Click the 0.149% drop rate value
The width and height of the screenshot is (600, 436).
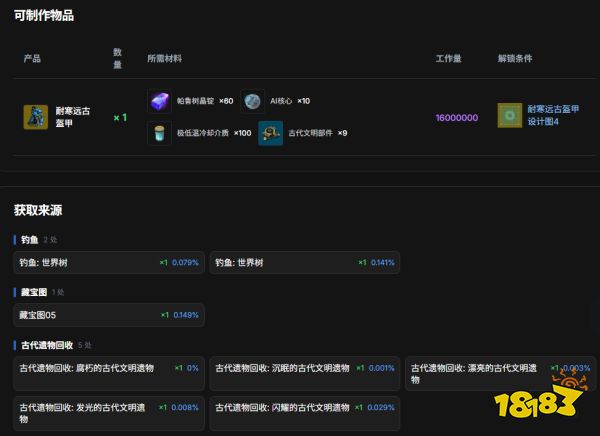coord(186,315)
